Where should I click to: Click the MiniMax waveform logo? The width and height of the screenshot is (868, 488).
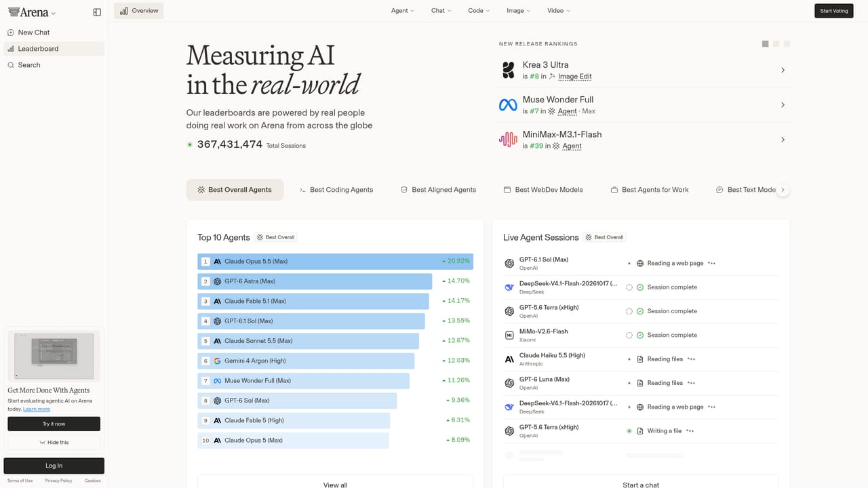pos(508,140)
